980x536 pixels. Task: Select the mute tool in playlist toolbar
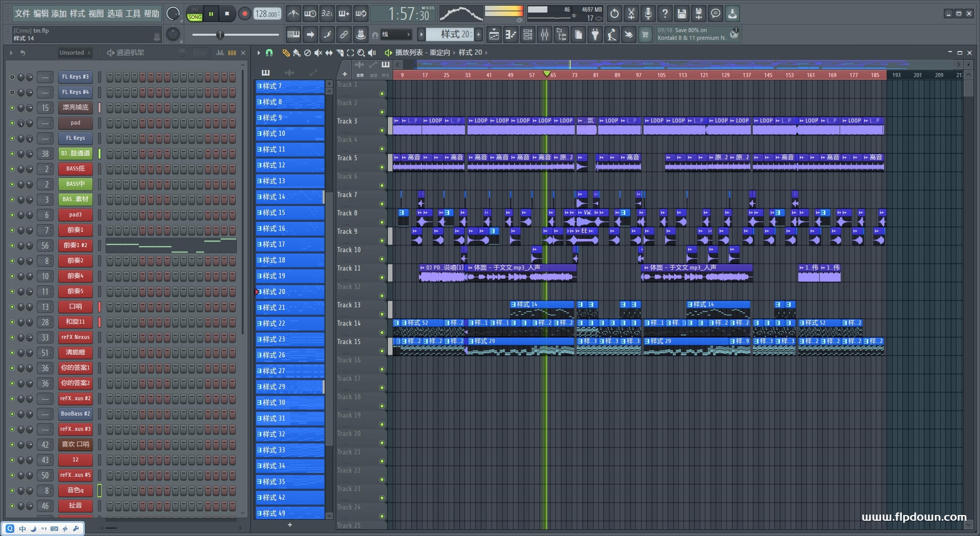click(318, 53)
